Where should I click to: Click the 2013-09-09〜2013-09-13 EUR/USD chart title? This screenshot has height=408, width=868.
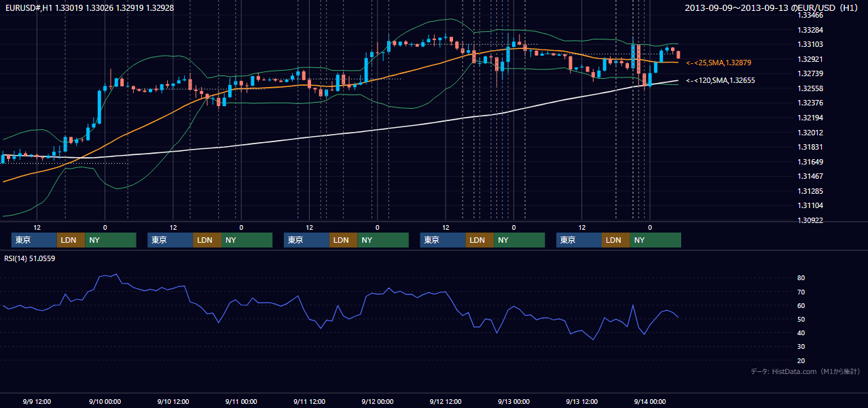[x=773, y=7]
